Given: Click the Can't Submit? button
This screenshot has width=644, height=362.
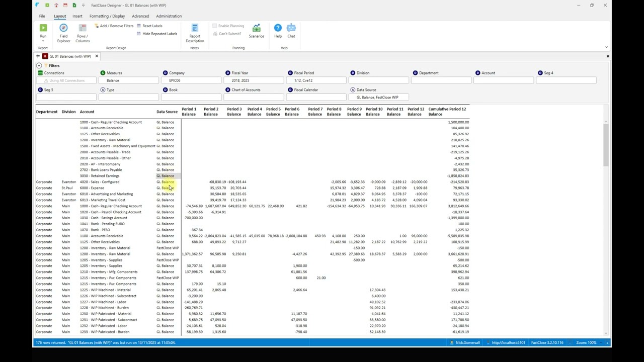Looking at the screenshot, I should (x=227, y=34).
